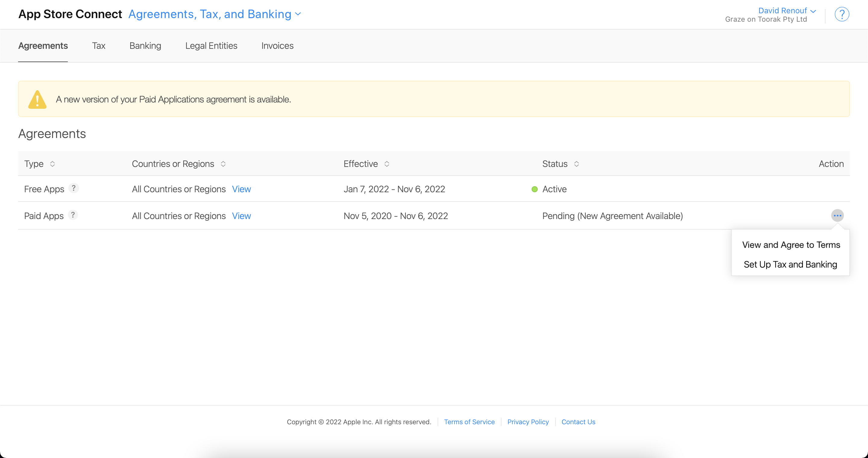
Task: Click 'All Countries or Regions' in Free Apps row
Action: [179, 189]
